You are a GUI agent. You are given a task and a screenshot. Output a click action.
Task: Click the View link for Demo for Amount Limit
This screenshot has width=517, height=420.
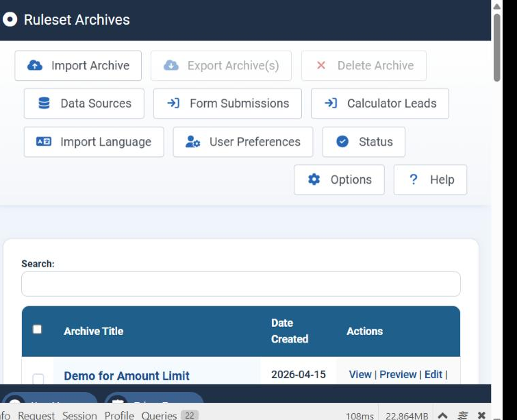click(360, 375)
